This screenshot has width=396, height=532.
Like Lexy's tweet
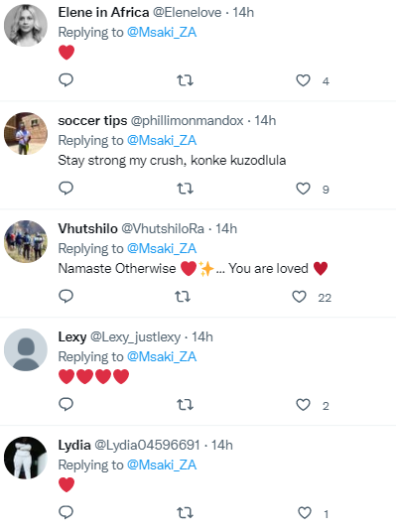coord(303,405)
